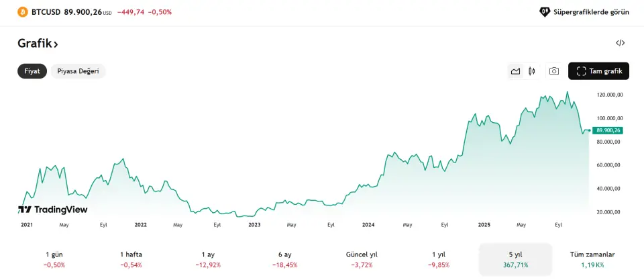The image size is (644, 280).
Task: Take a chart snapshot with camera icon
Action: point(554,71)
